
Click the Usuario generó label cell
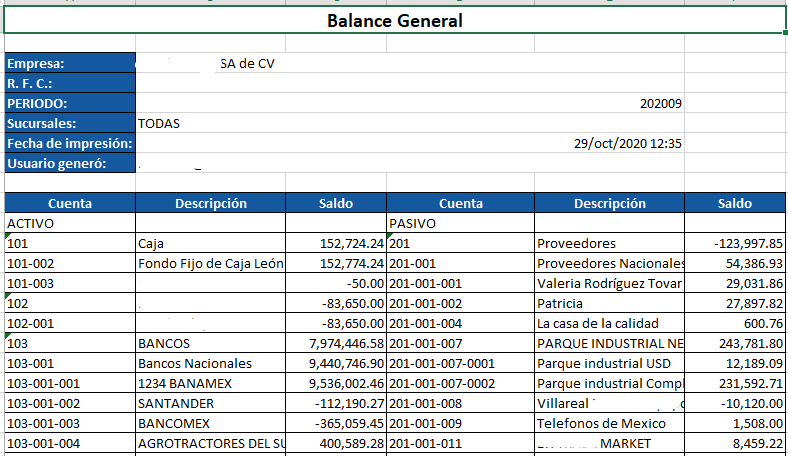tap(70, 163)
